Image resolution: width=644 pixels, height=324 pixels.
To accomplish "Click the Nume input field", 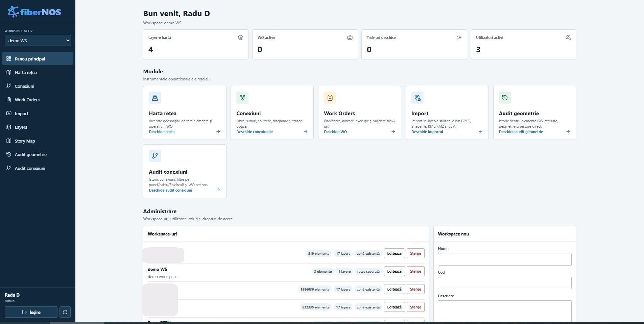I will 505,259.
